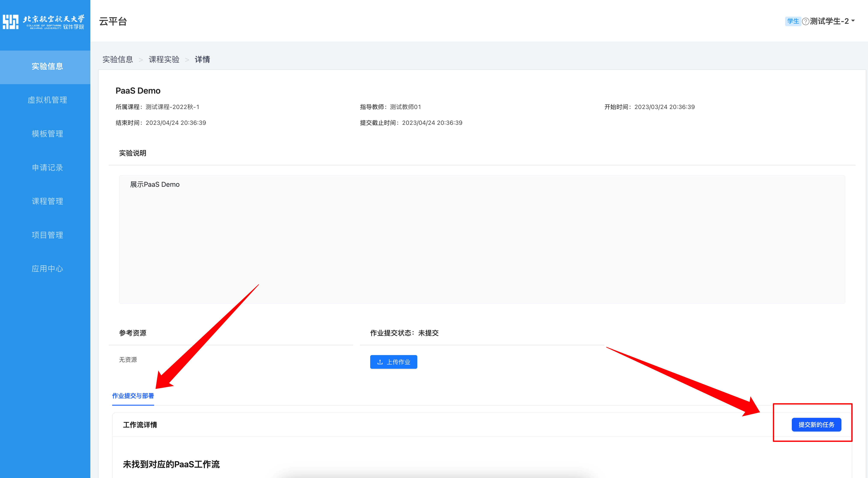
Task: Go to 模板管理 sidebar item
Action: coord(47,134)
